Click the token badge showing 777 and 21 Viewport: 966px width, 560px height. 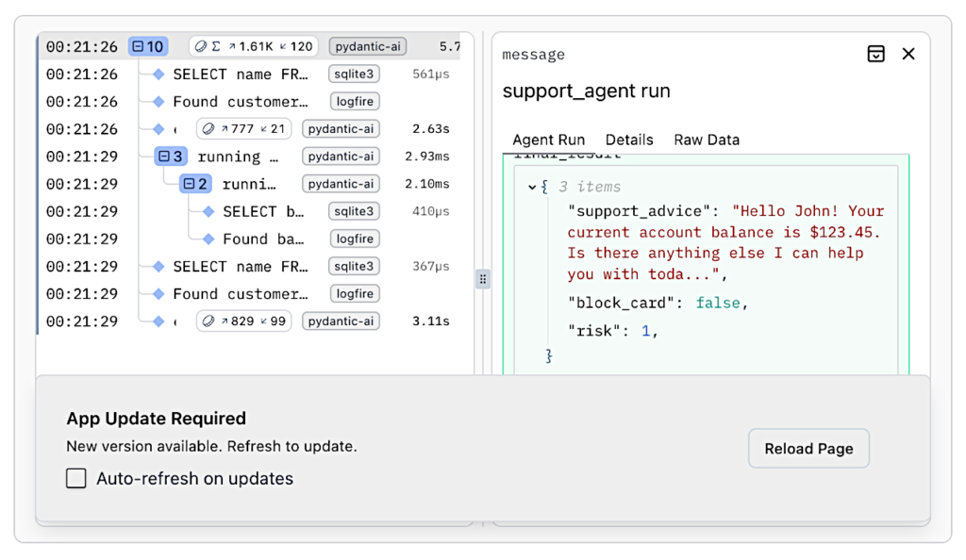tap(243, 129)
